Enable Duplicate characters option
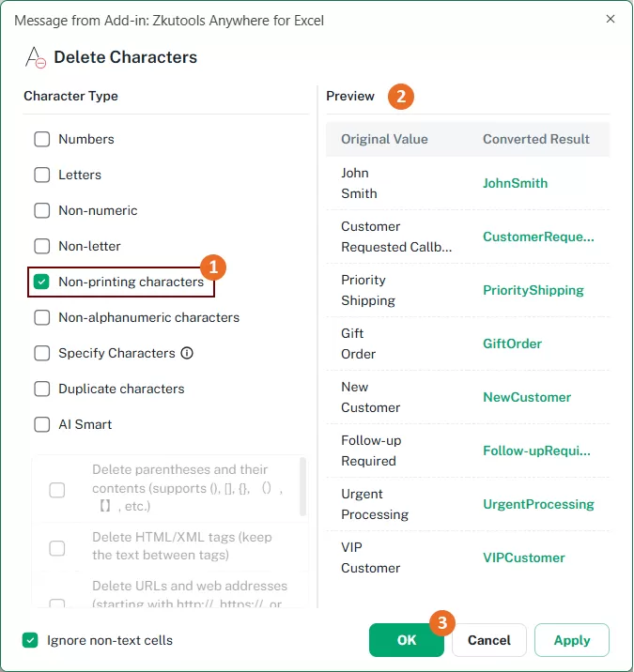The height and width of the screenshot is (672, 634). coord(41,389)
